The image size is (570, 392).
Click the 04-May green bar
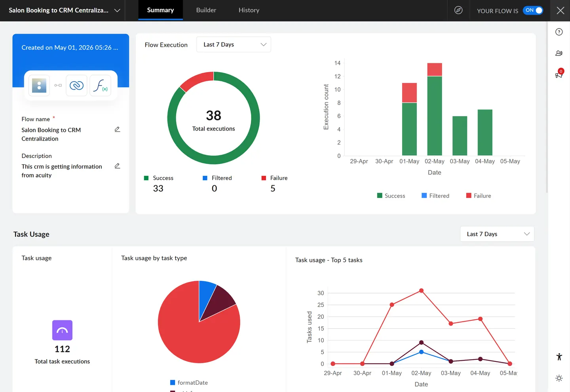point(485,132)
